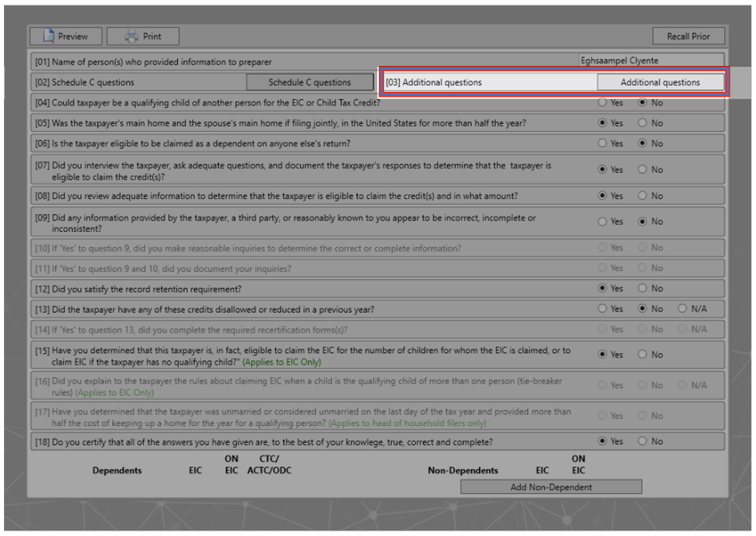
Task: Click the Non-Dependents column heading
Action: [463, 470]
